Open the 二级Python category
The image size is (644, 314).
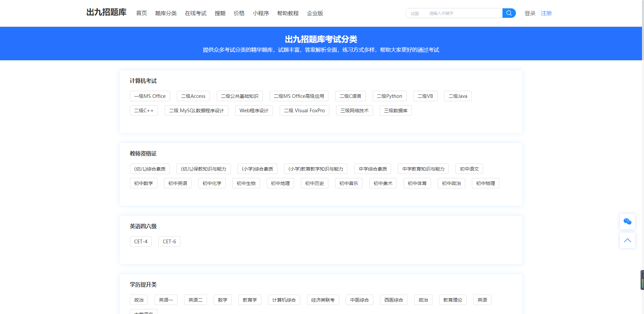[x=390, y=96]
